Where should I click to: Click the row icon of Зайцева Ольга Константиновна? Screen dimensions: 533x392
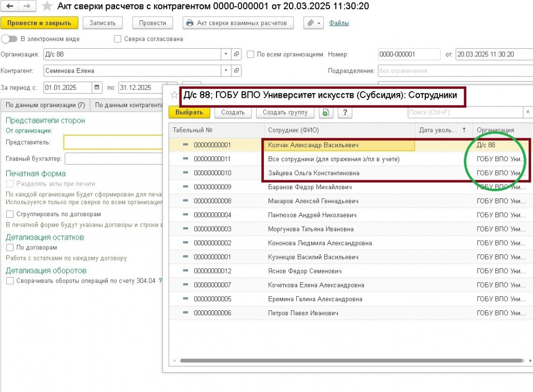tap(185, 173)
